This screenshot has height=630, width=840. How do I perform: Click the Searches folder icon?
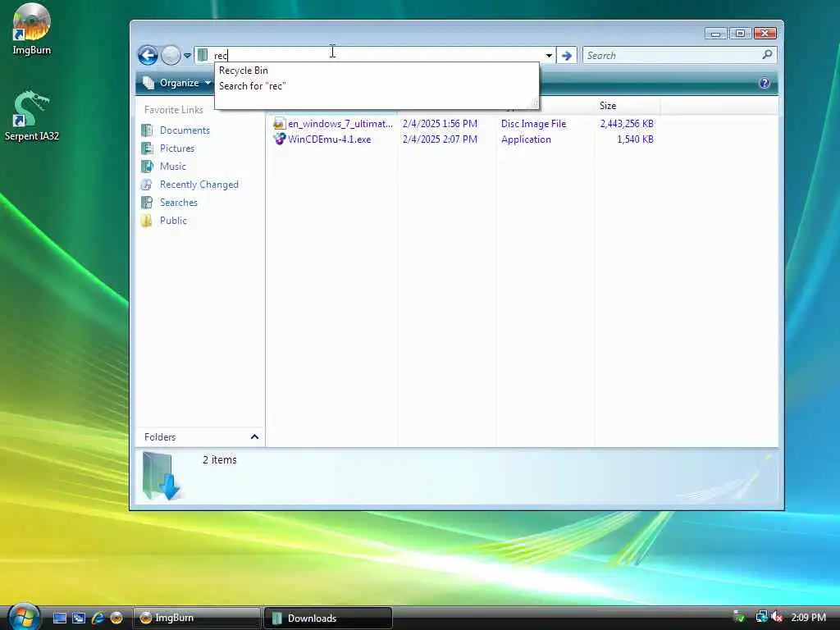coord(147,203)
